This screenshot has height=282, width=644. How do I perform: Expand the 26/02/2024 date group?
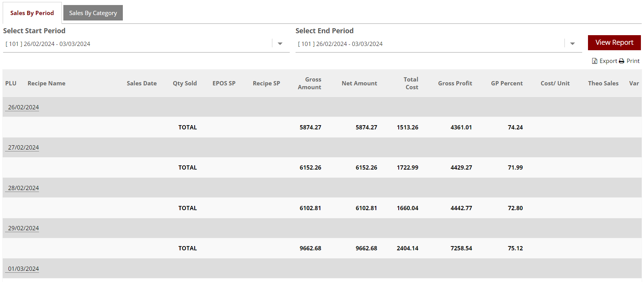coord(24,107)
